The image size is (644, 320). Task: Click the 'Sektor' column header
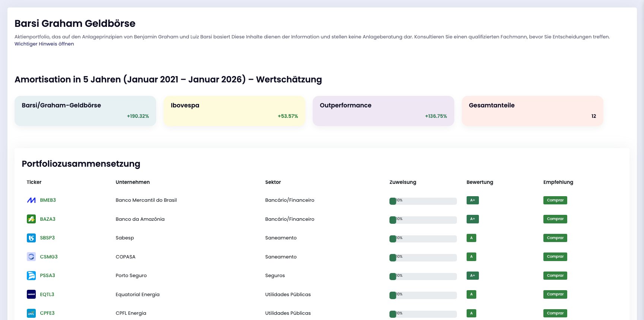pyautogui.click(x=273, y=182)
